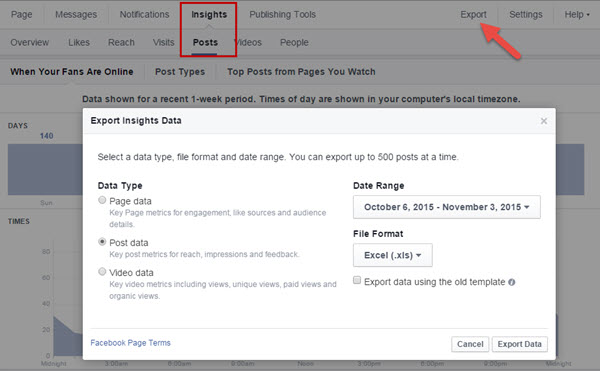Viewport: 600px width, 371px height.
Task: Open the Facebook Page Terms link
Action: pyautogui.click(x=130, y=343)
